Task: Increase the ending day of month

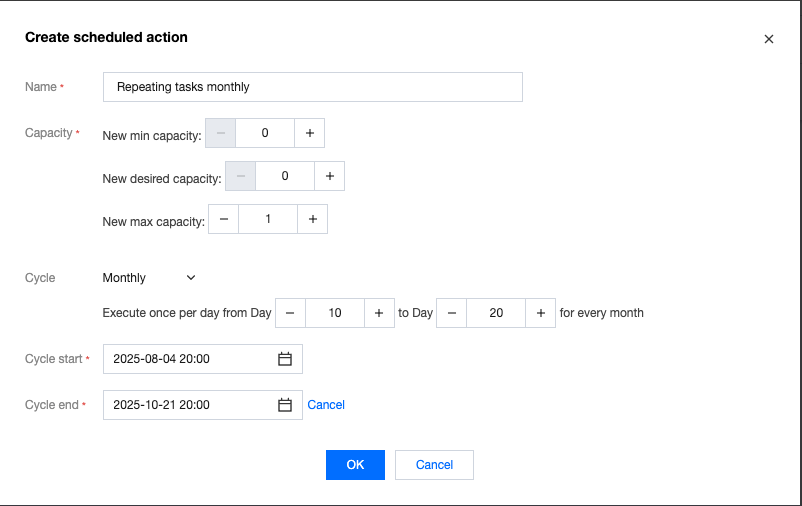Action: [541, 313]
